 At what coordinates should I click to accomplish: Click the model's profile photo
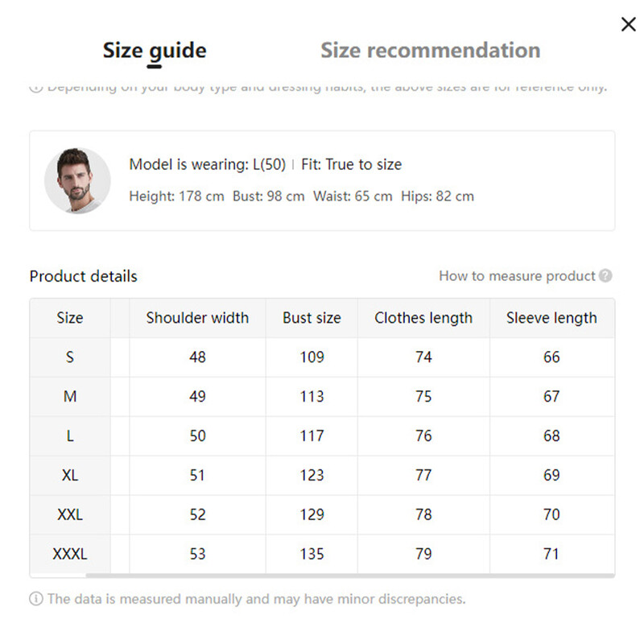click(x=77, y=180)
